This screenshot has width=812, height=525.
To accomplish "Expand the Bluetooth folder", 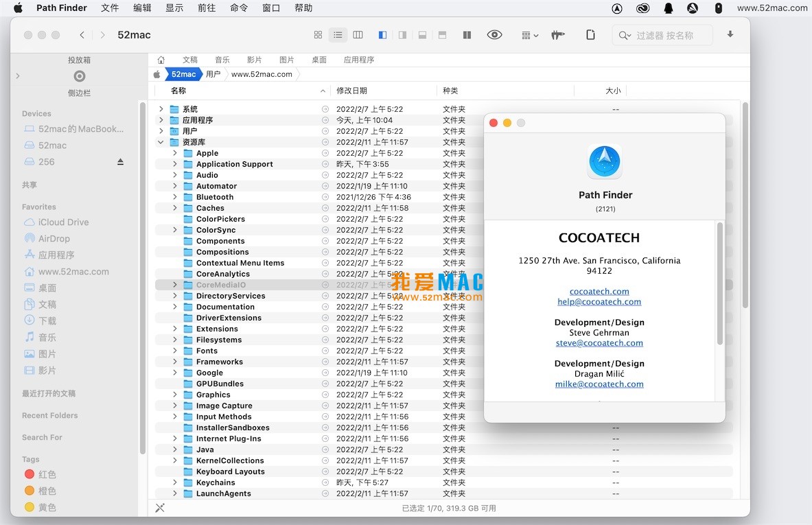I will (175, 197).
